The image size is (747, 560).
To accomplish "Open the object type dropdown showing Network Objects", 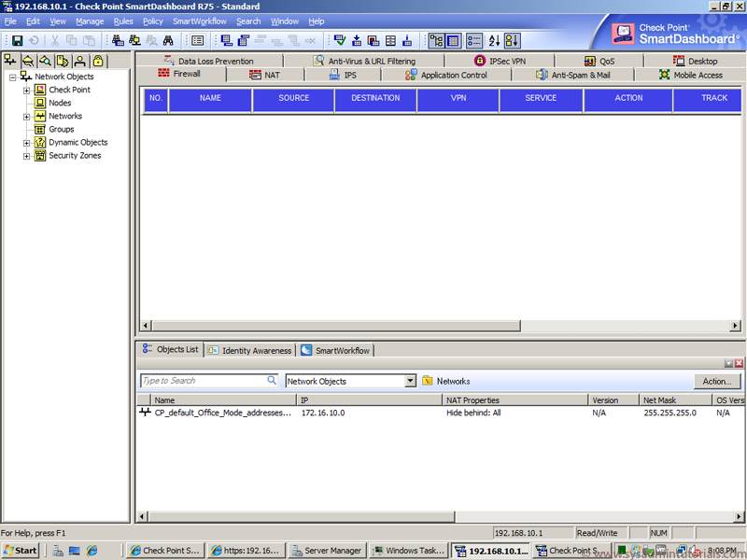I will click(410, 381).
